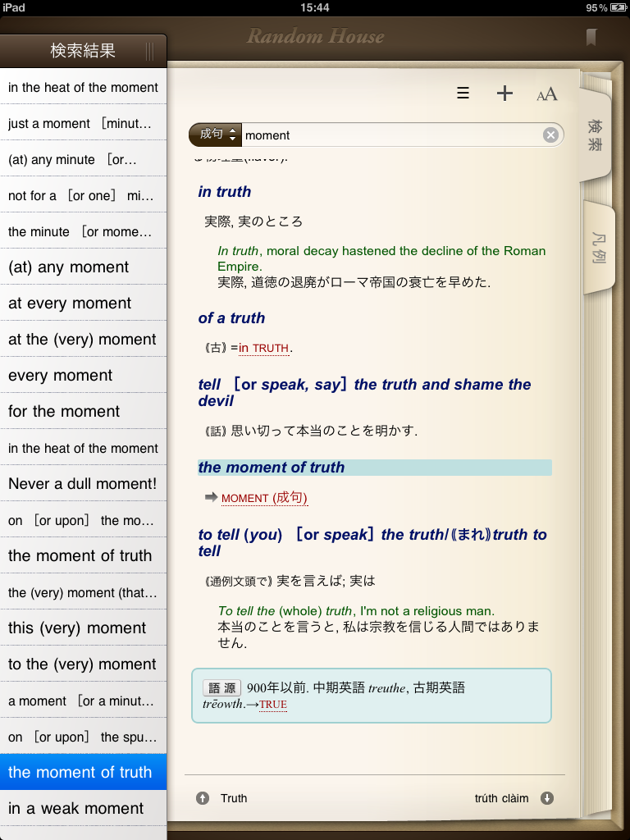
Task: Tap the plus add icon
Action: point(504,94)
